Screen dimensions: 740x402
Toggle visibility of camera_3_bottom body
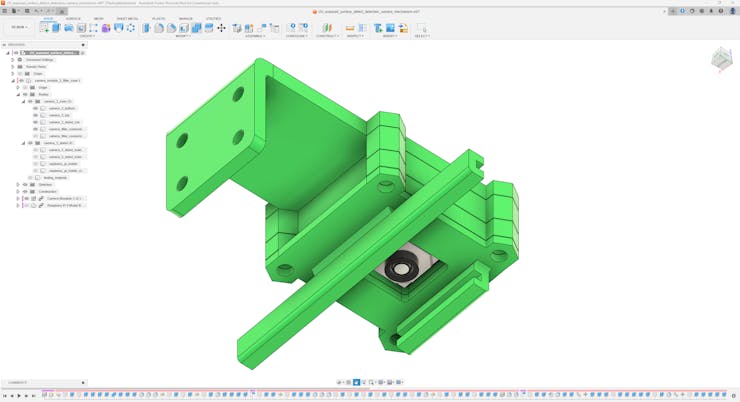coord(35,108)
